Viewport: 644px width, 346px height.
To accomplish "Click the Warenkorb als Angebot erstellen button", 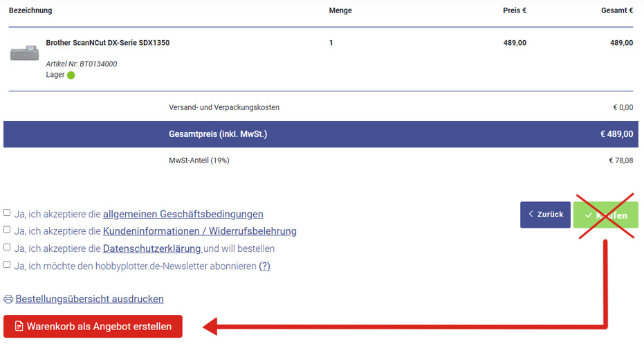I will point(93,326).
